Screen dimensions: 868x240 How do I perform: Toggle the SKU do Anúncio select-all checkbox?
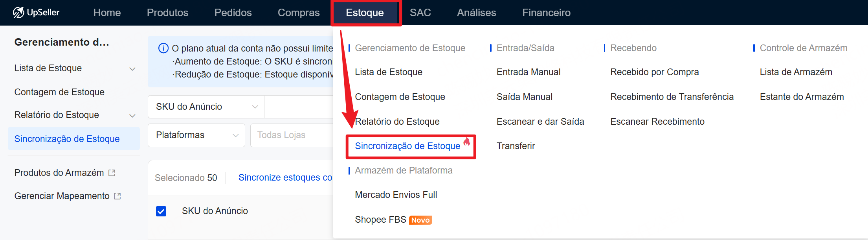[x=161, y=211]
